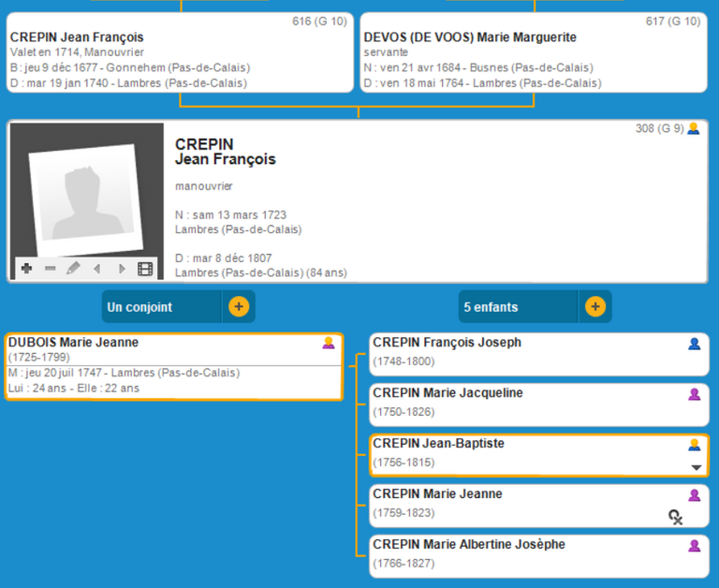Click the profile photo placeholder
This screenshot has width=719, height=588.
tap(86, 197)
